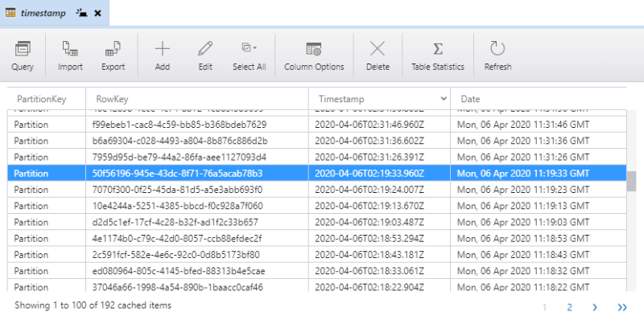Add a new table entity
This screenshot has width=644, height=320.
pyautogui.click(x=163, y=55)
